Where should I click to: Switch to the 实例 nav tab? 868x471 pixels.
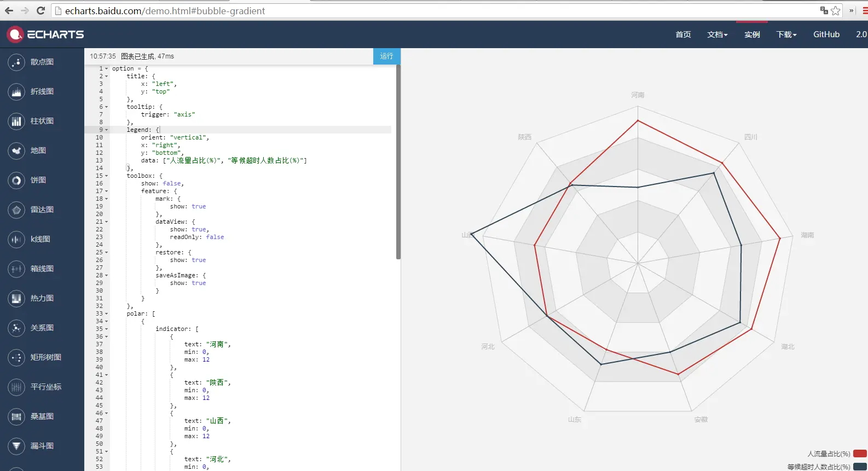pyautogui.click(x=752, y=34)
